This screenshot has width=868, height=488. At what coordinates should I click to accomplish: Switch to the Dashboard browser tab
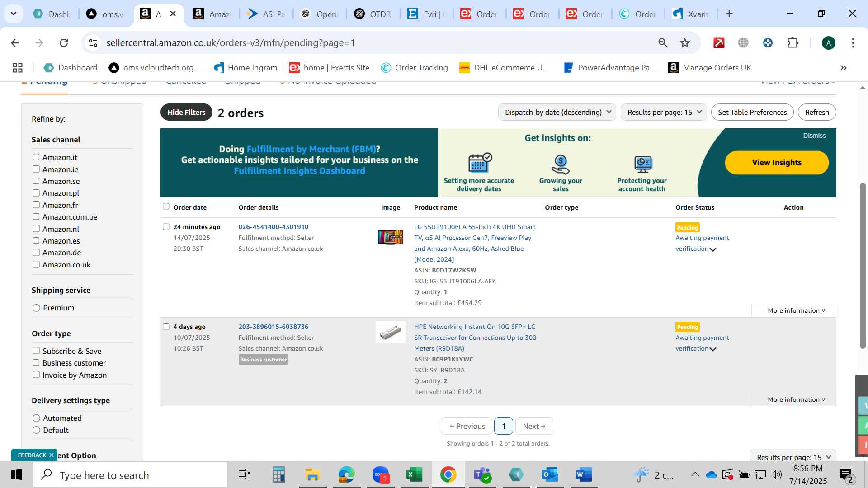52,14
